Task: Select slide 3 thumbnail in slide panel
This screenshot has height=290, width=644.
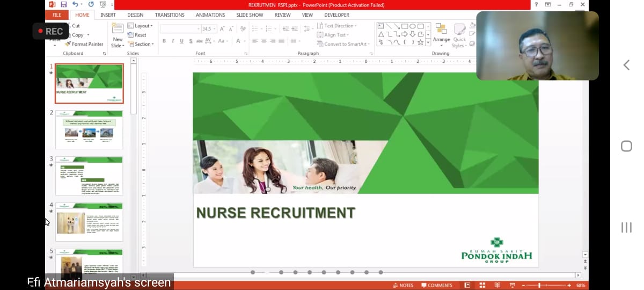Action: [x=89, y=176]
